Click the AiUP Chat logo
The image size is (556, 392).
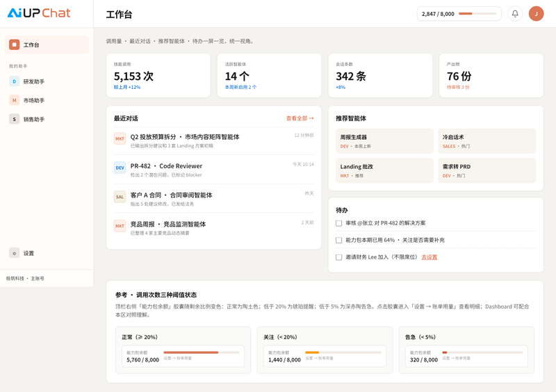[x=39, y=13]
